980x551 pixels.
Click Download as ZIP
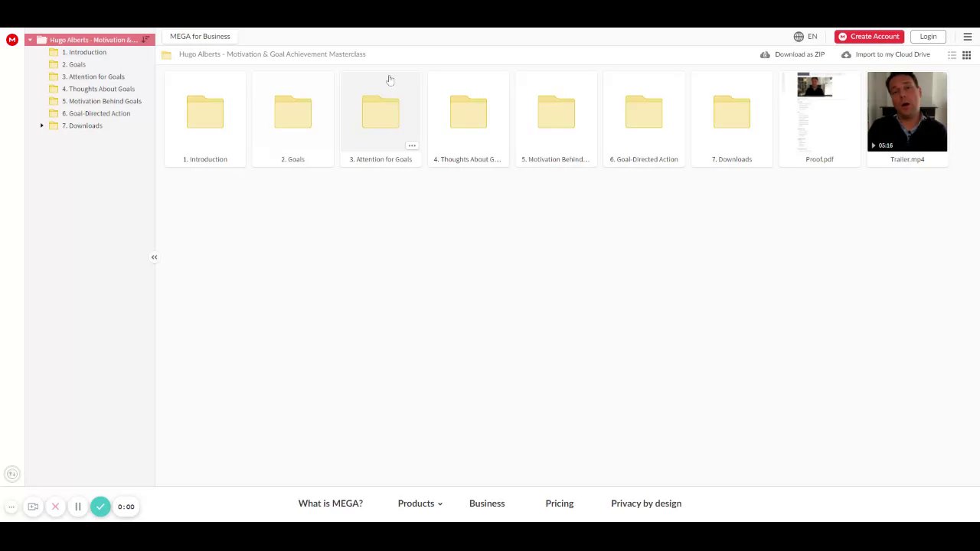coord(792,54)
